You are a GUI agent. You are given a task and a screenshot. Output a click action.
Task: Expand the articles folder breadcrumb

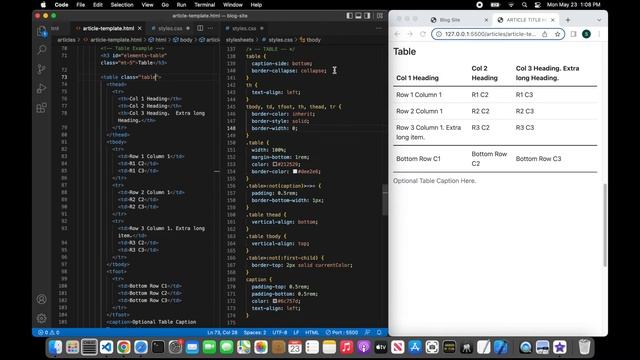(67, 40)
